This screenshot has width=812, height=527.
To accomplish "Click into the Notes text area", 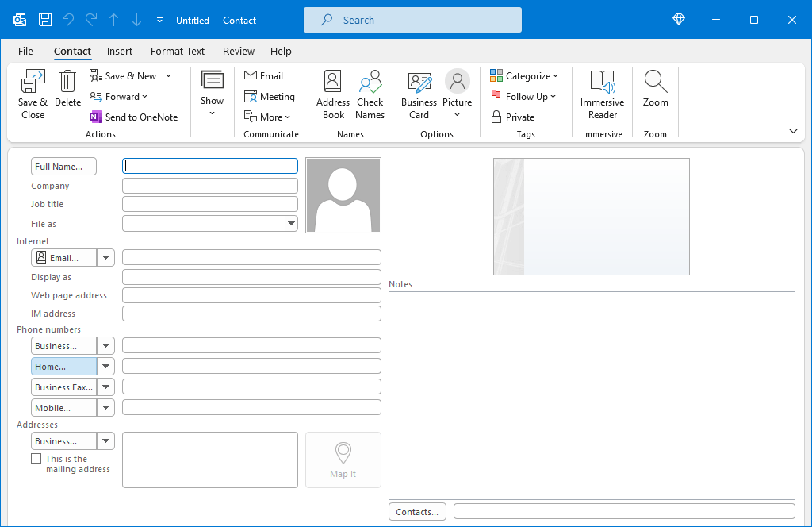I will pyautogui.click(x=592, y=395).
